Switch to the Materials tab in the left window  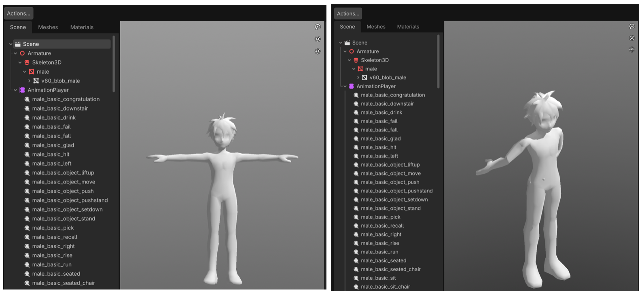82,27
